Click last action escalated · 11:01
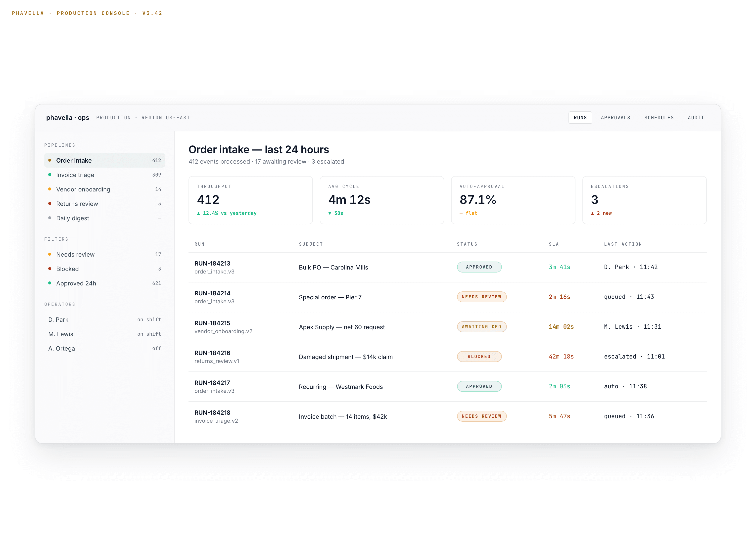 pyautogui.click(x=634, y=356)
